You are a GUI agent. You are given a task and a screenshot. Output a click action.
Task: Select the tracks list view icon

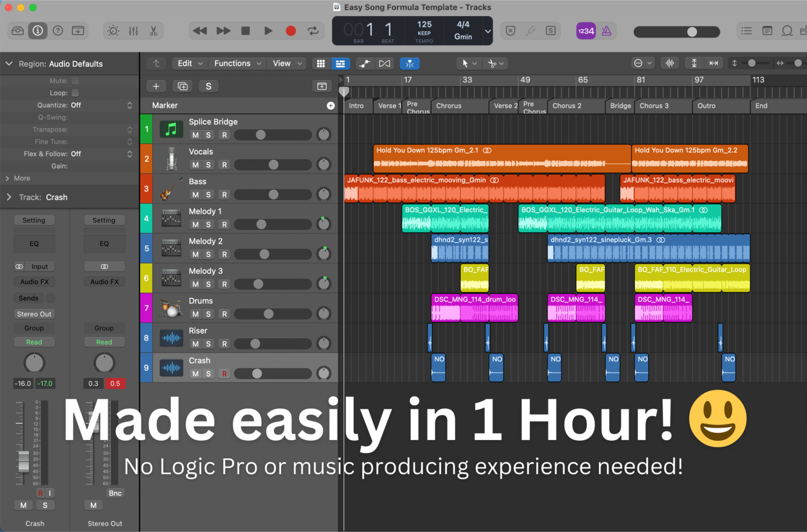click(x=340, y=64)
